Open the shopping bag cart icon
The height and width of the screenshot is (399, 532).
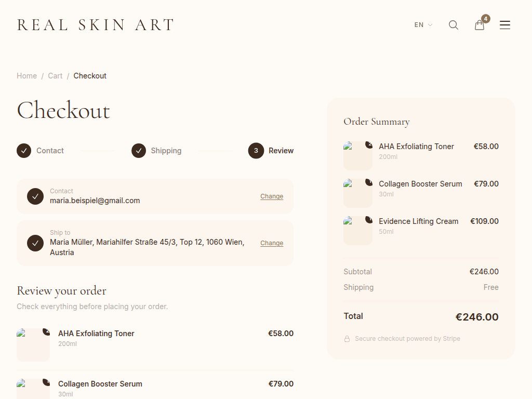point(480,25)
